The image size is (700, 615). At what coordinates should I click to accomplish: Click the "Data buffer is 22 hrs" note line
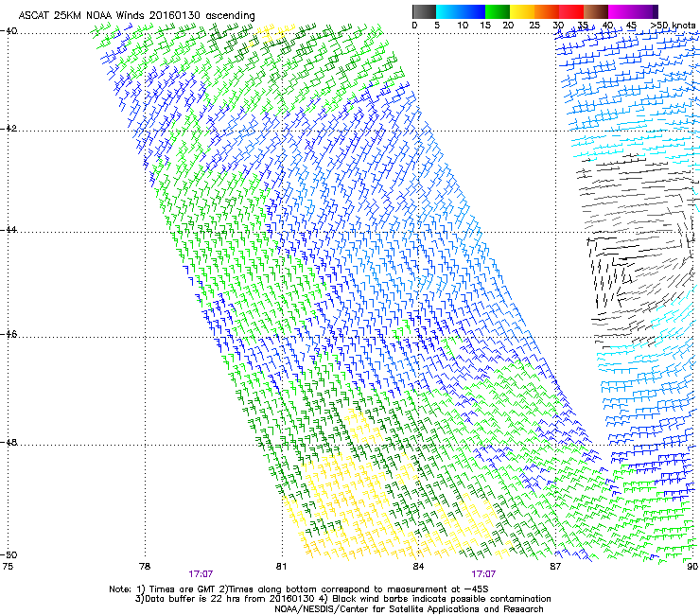tap(342, 599)
